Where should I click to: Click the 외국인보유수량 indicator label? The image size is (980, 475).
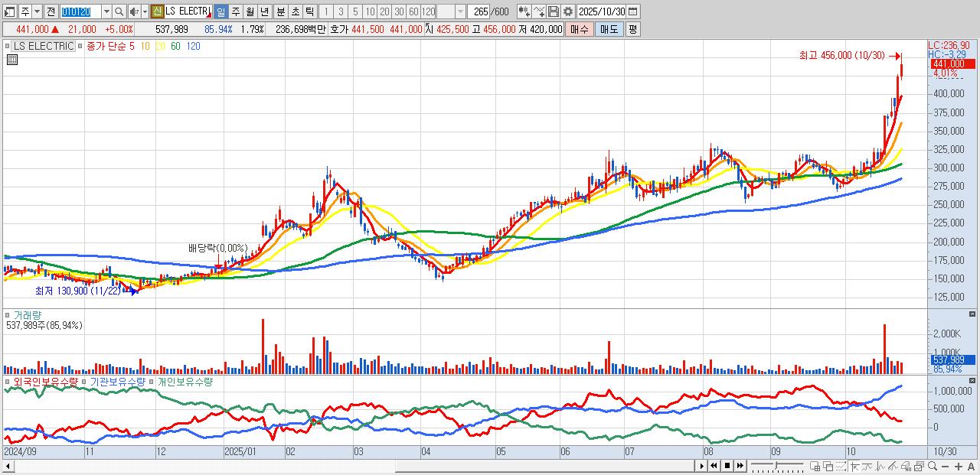(x=45, y=381)
